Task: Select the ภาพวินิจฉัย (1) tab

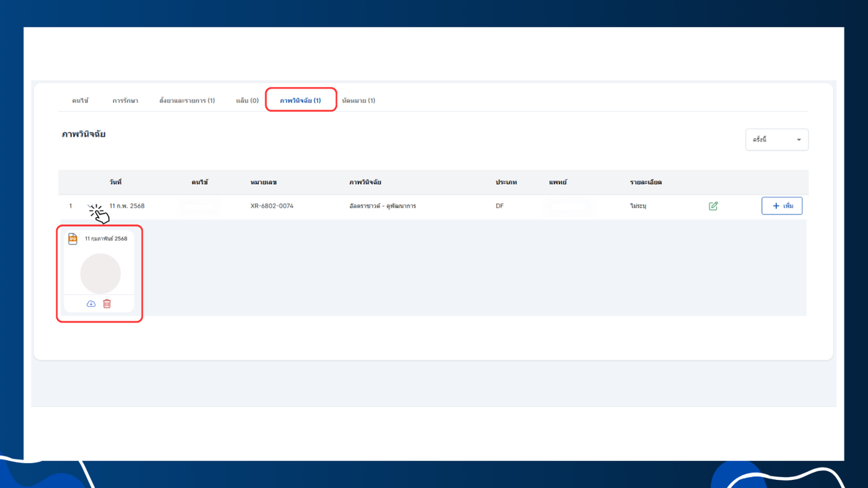Action: [300, 100]
